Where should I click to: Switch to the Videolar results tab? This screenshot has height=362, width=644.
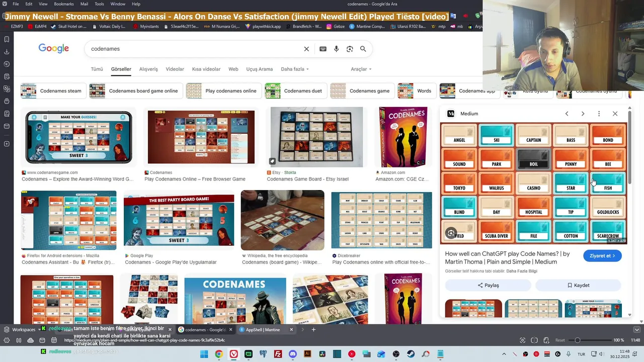(x=175, y=69)
